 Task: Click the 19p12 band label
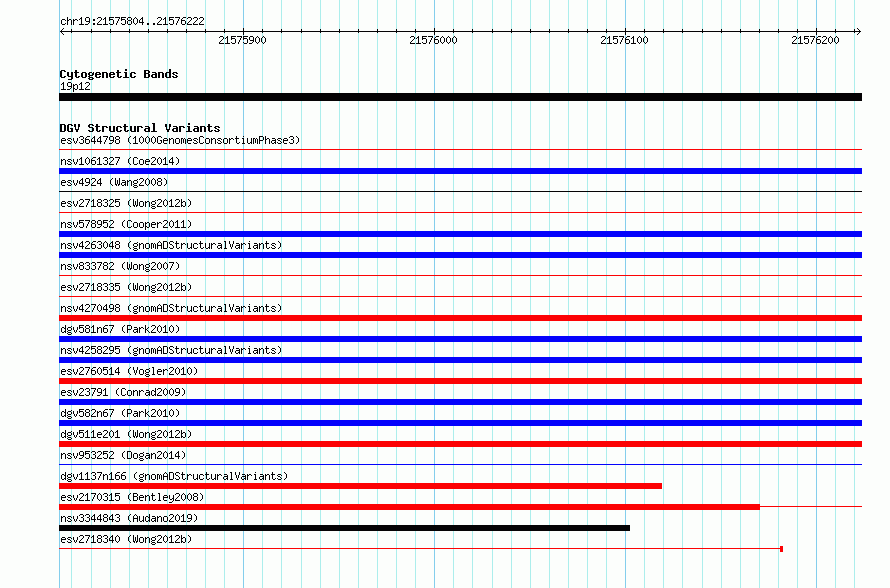(x=75, y=86)
